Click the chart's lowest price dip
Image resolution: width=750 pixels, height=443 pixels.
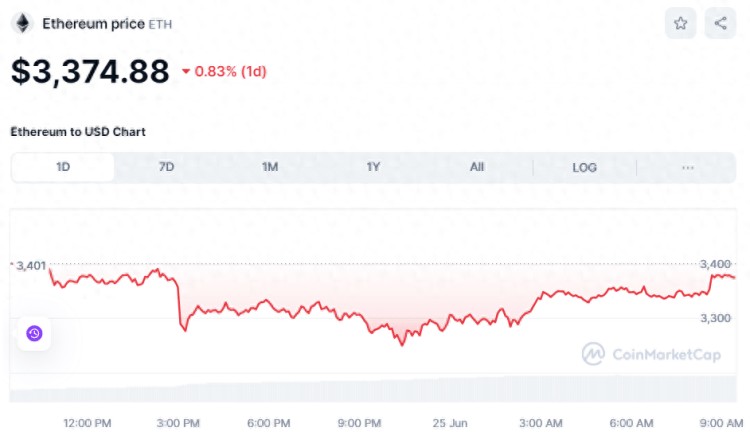[x=402, y=343]
